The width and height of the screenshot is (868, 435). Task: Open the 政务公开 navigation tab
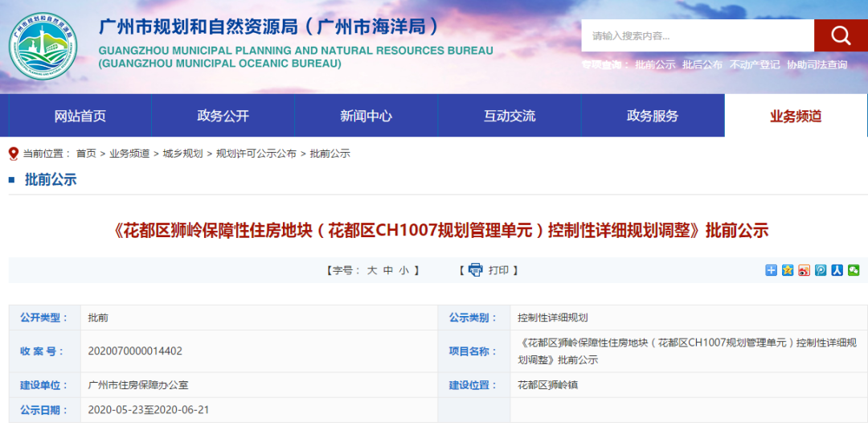(x=223, y=116)
